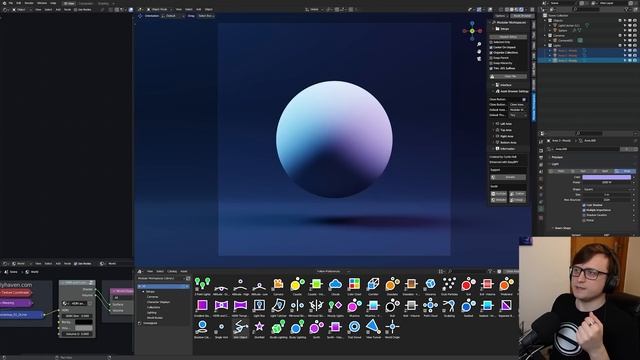Select the HDRI Tunnel asset
The image size is (640, 360).
point(240,305)
